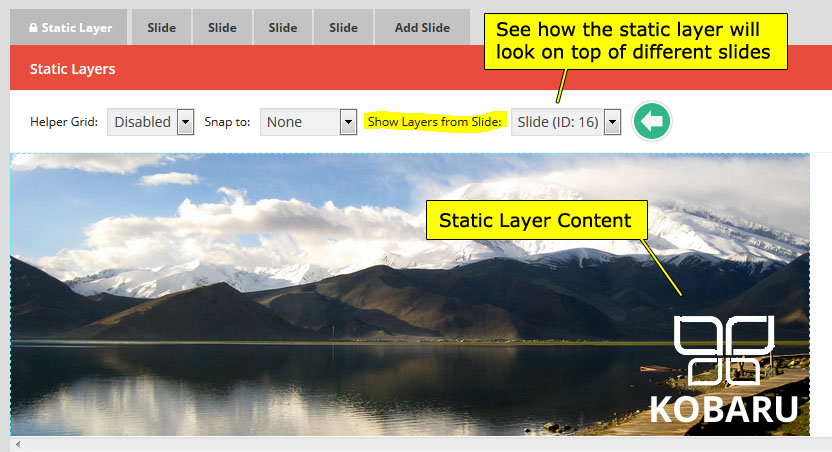Switch to the Static Layer tab
The width and height of the screenshot is (832, 452).
pos(68,28)
